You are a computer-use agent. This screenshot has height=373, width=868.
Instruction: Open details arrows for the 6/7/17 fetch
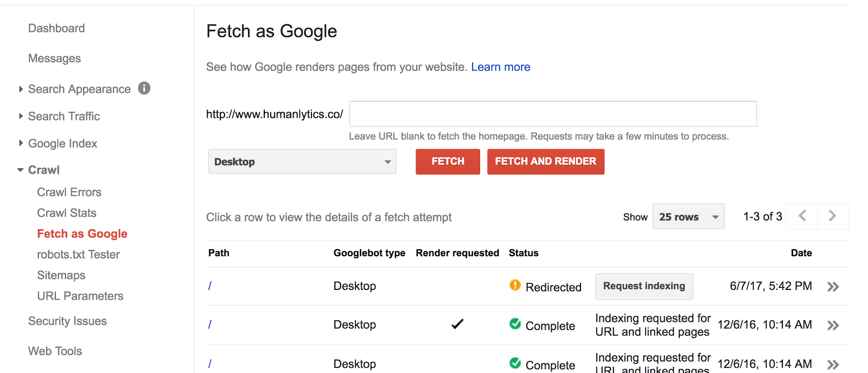coord(833,287)
